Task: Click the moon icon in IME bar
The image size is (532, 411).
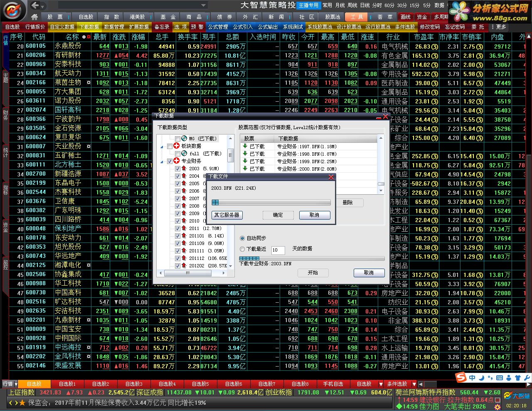Action: pyautogui.click(x=481, y=378)
